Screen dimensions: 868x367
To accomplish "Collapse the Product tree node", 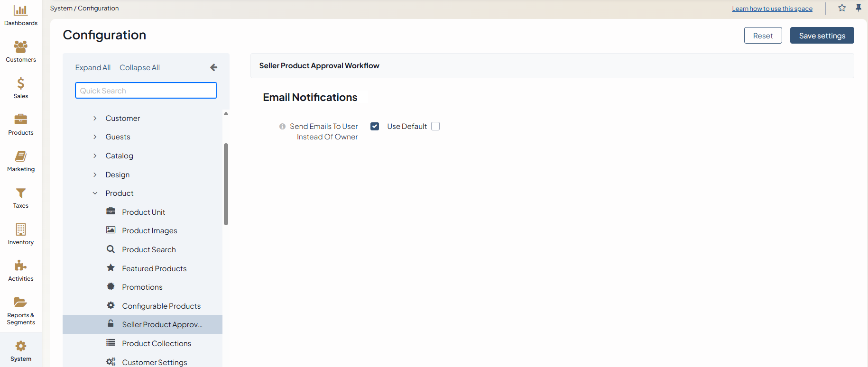I will (x=95, y=193).
